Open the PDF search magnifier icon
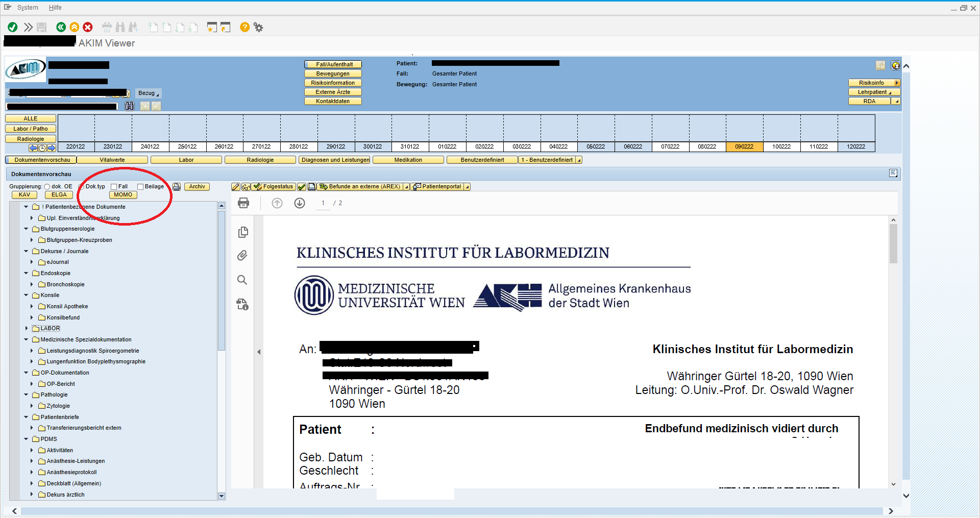This screenshot has height=518, width=980. [x=242, y=280]
